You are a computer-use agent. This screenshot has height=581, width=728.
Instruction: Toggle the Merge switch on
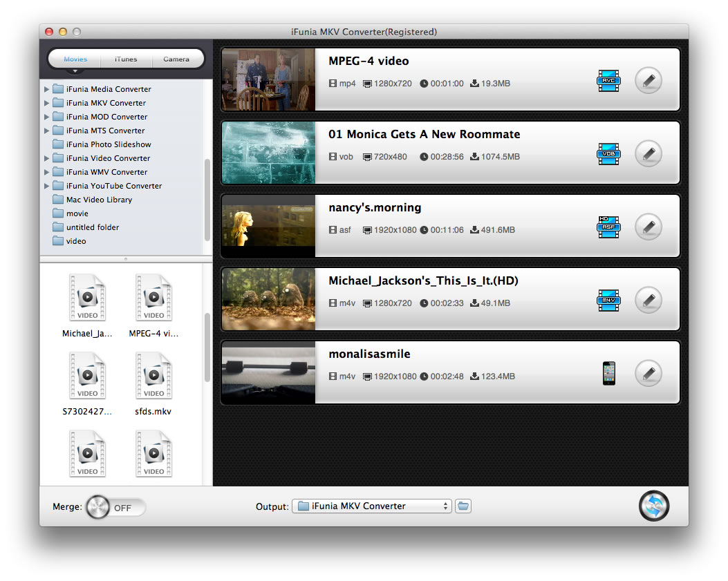click(116, 507)
